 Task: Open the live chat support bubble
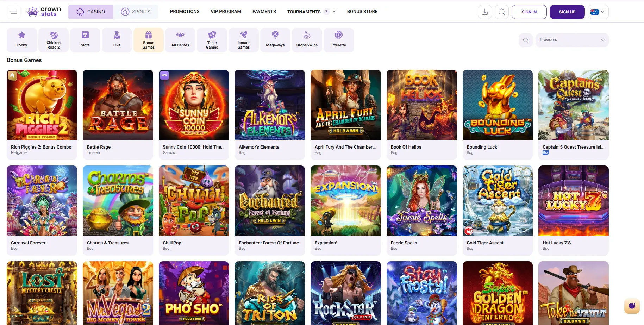632,306
